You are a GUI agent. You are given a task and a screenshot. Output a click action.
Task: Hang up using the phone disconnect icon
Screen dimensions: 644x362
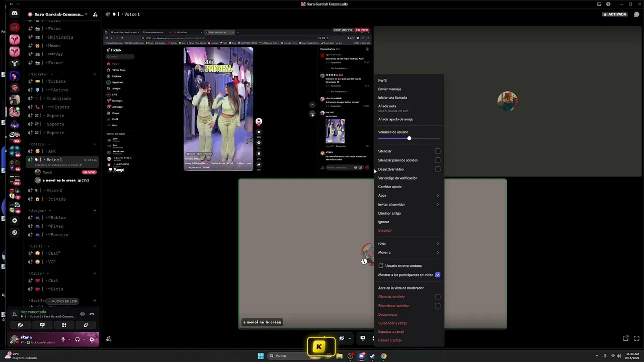coord(92,314)
